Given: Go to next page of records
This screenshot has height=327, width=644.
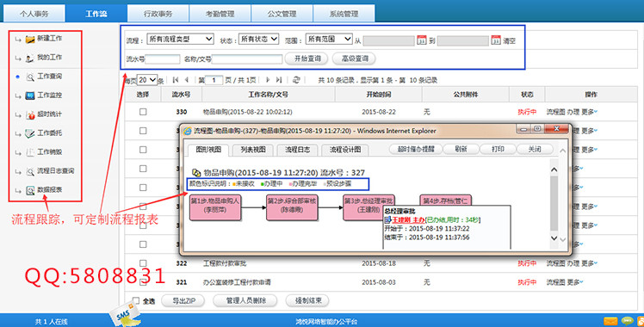Looking at the screenshot, I should pyautogui.click(x=268, y=80).
